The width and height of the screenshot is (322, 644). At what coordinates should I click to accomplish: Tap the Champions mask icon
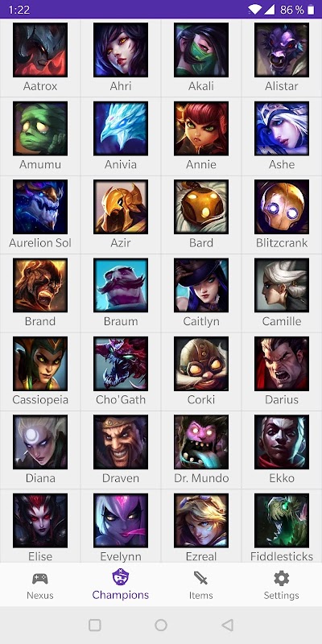(120, 577)
